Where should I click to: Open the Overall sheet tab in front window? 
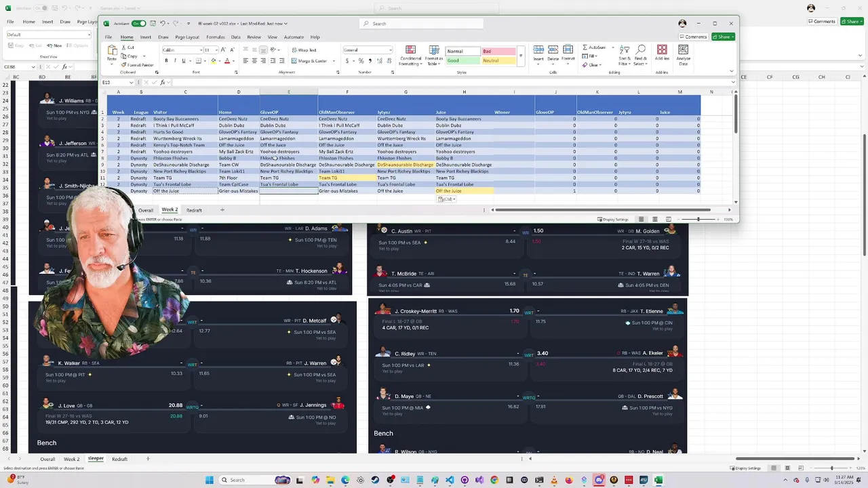coord(146,210)
